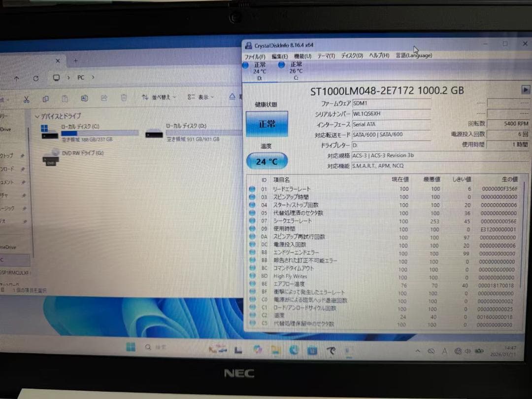The width and height of the screenshot is (532, 399).
Task: Click the Copy icon in Explorer toolbar
Action: click(x=45, y=99)
